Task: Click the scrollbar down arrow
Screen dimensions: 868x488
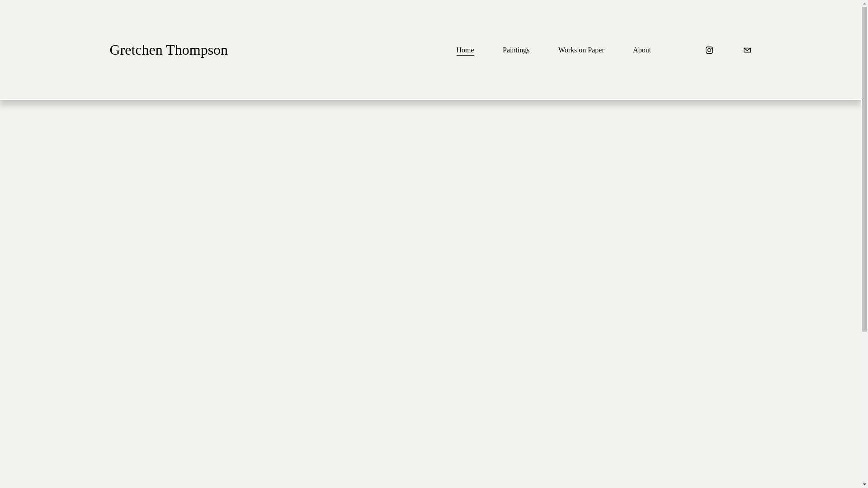Action: (864, 485)
